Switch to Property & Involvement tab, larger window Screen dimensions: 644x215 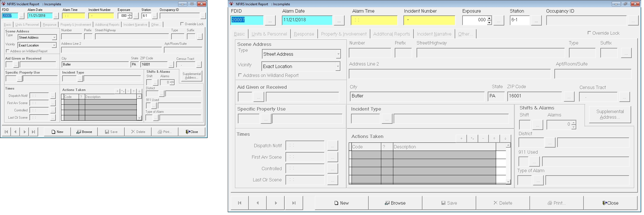coord(344,34)
